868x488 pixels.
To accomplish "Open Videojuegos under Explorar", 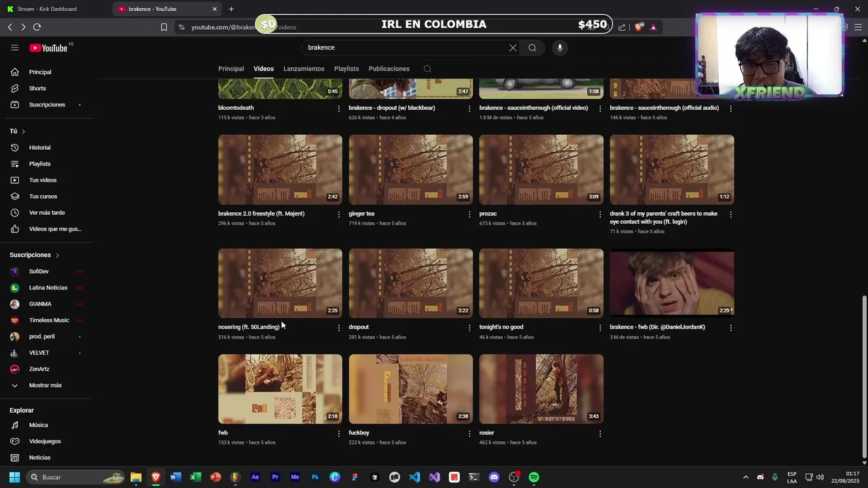I will coord(45,441).
